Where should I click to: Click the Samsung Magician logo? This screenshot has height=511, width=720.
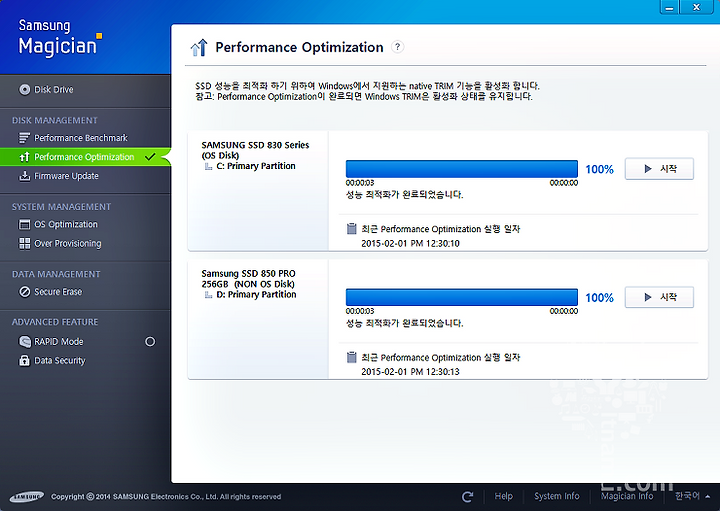tap(60, 38)
